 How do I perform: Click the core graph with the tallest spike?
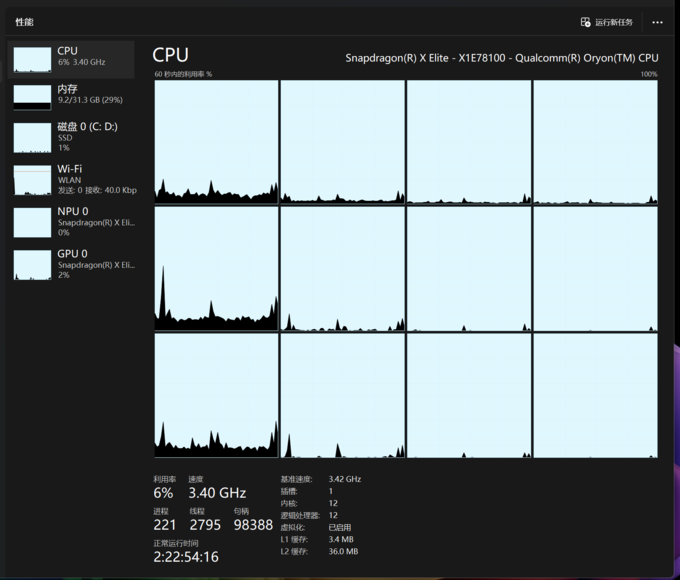click(216, 268)
